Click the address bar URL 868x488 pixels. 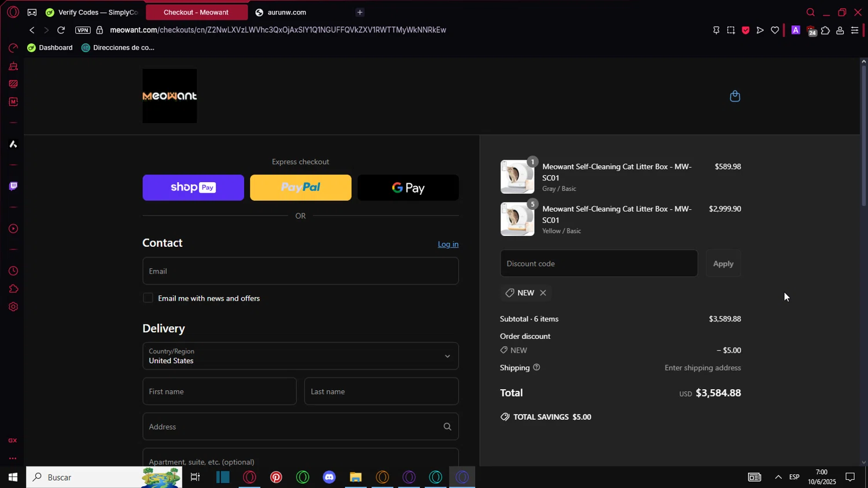point(278,30)
